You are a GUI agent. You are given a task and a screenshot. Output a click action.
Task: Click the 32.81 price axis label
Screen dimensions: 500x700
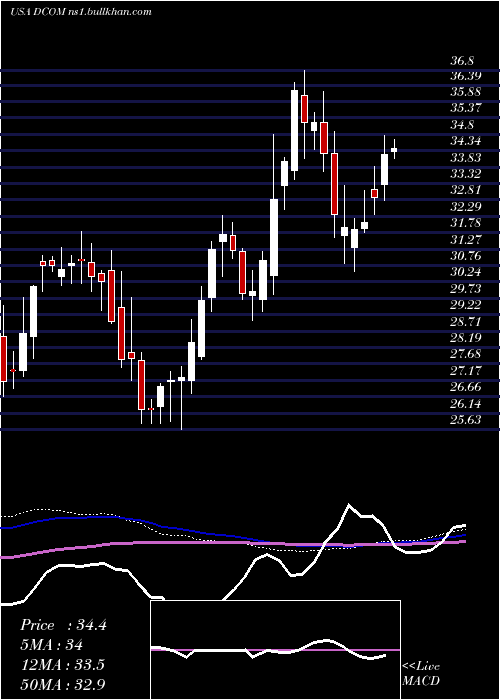point(466,191)
